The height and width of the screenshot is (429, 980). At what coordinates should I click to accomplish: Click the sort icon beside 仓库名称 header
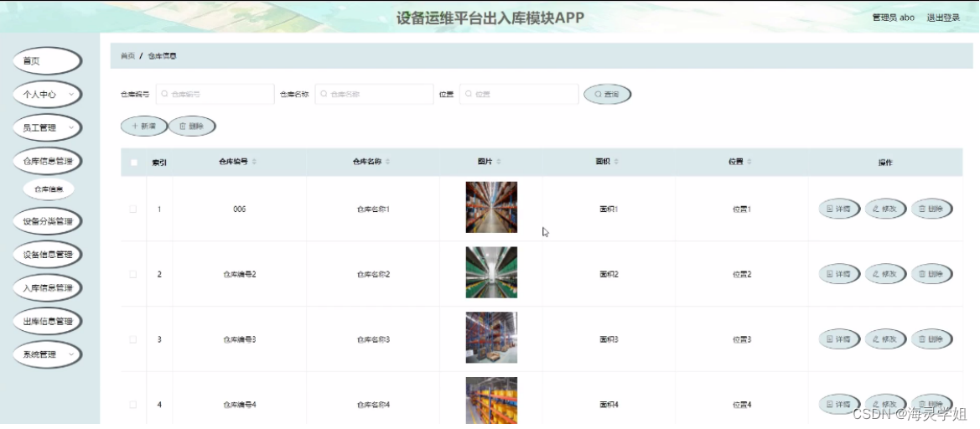click(x=387, y=162)
